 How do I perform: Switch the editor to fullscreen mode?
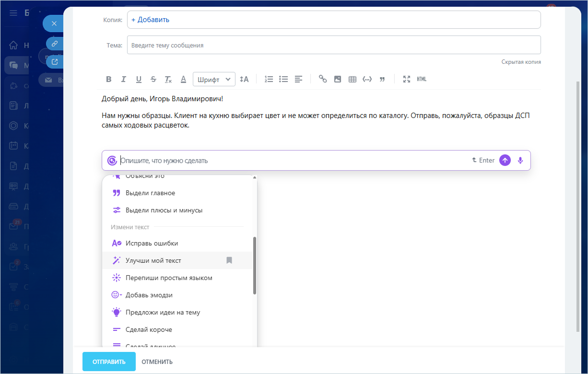tap(407, 79)
